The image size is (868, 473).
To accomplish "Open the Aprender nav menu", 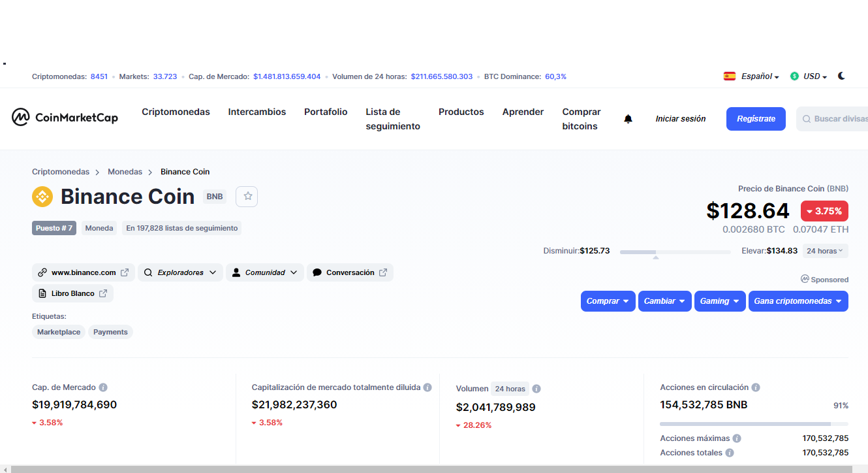I will 523,112.
